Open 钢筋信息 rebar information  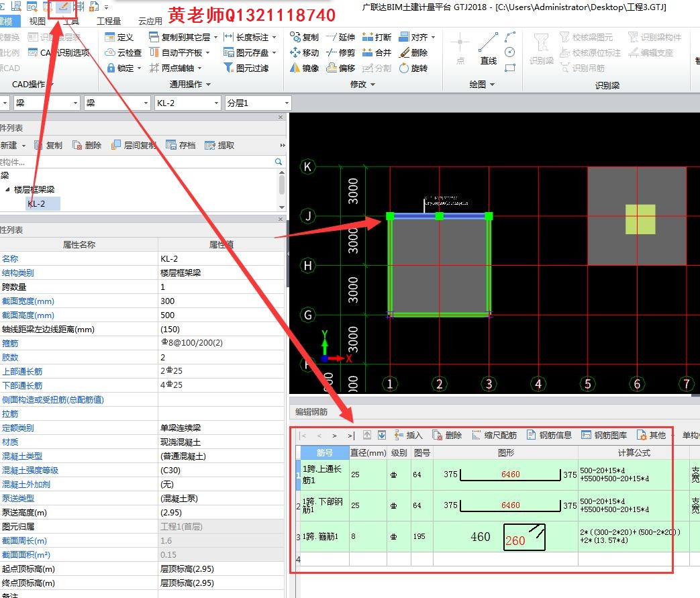[549, 435]
